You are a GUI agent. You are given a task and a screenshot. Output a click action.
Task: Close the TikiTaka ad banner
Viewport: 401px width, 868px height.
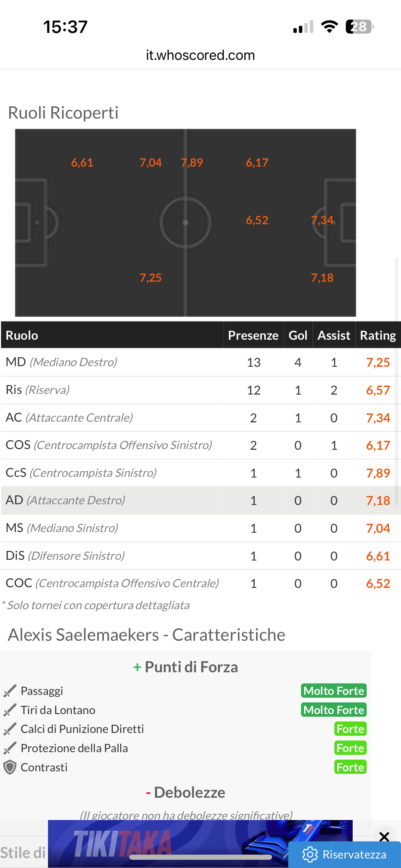(x=384, y=836)
